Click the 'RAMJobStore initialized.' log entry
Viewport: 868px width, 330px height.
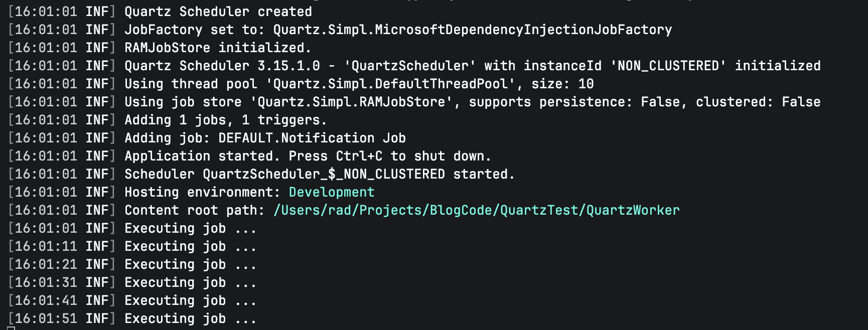pos(217,48)
